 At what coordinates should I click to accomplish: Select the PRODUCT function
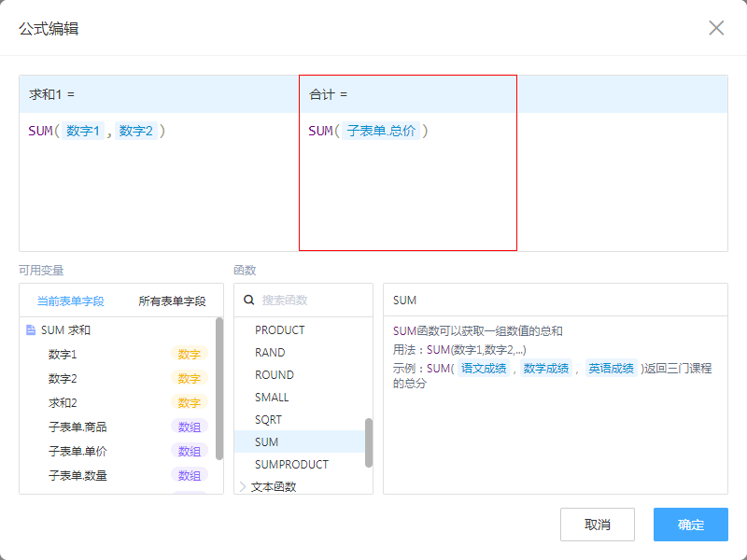[x=279, y=330]
